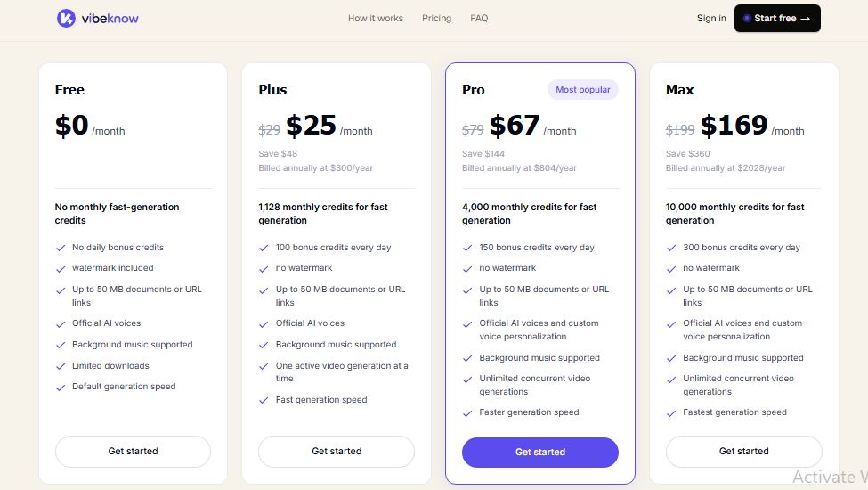868x490 pixels.
Task: Click checkmark next to 'Fastest generation speed'
Action: tap(671, 413)
